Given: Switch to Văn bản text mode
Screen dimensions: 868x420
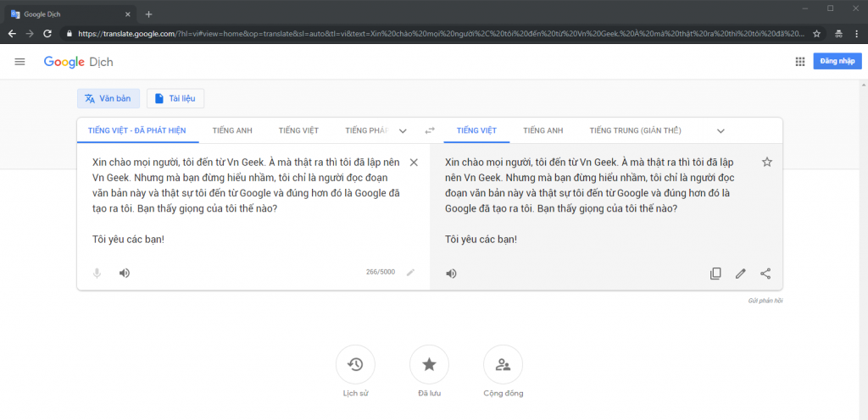Looking at the screenshot, I should tap(108, 98).
